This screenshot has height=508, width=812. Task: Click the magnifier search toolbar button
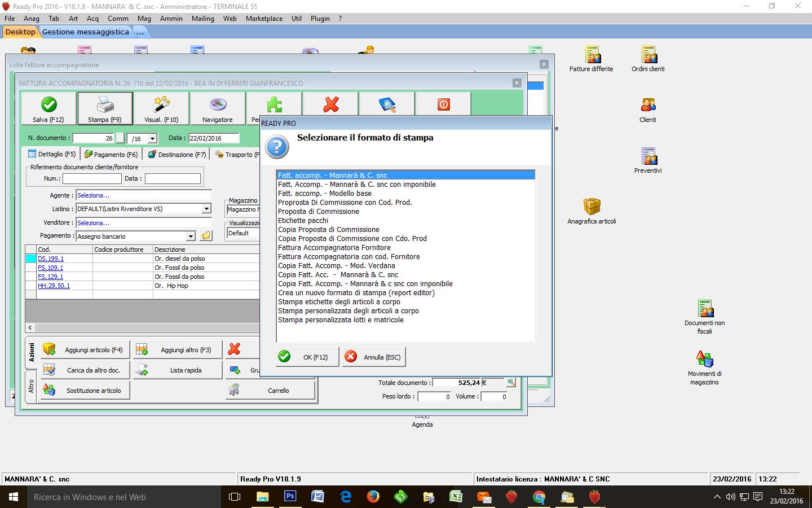pos(387,104)
